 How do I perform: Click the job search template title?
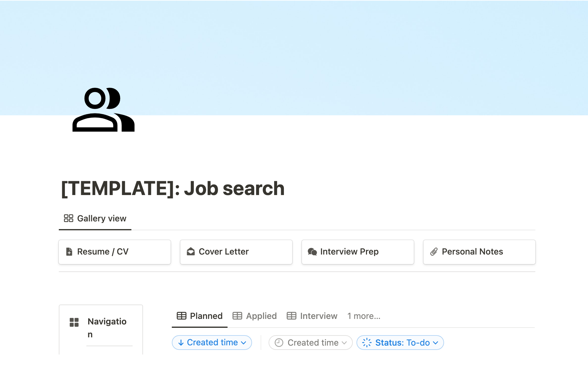pyautogui.click(x=172, y=188)
